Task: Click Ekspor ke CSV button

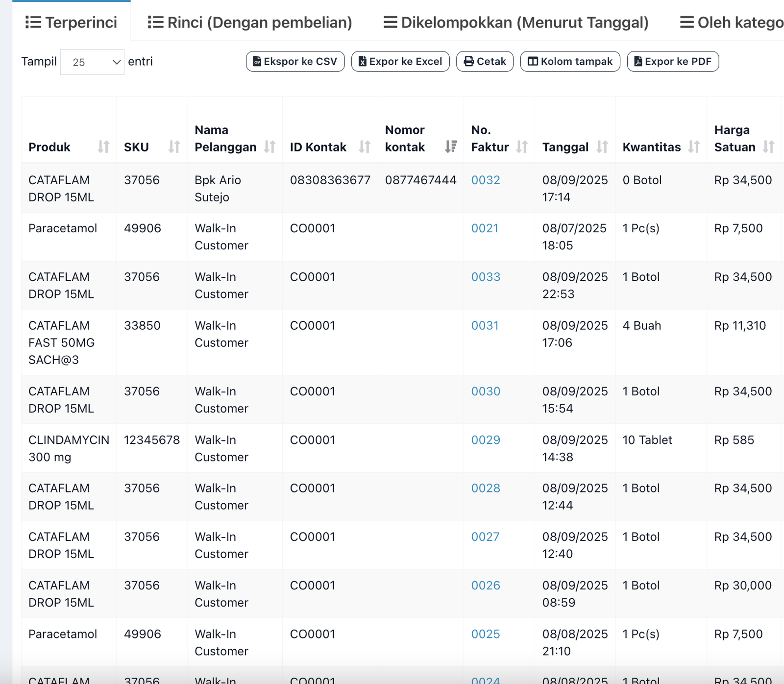Action: click(x=295, y=62)
